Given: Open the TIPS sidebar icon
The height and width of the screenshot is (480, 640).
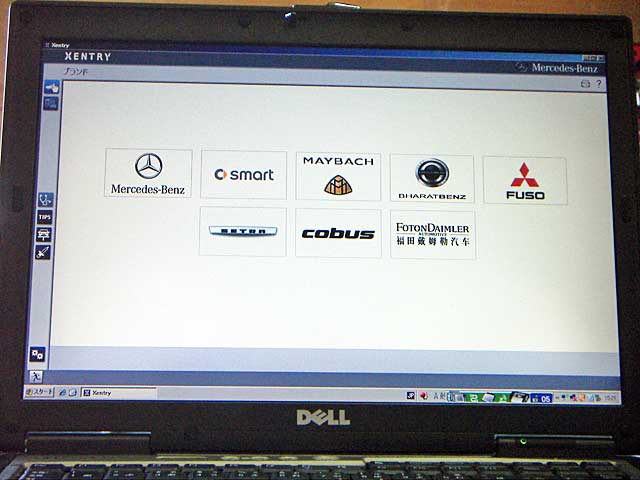Looking at the screenshot, I should coord(44,217).
